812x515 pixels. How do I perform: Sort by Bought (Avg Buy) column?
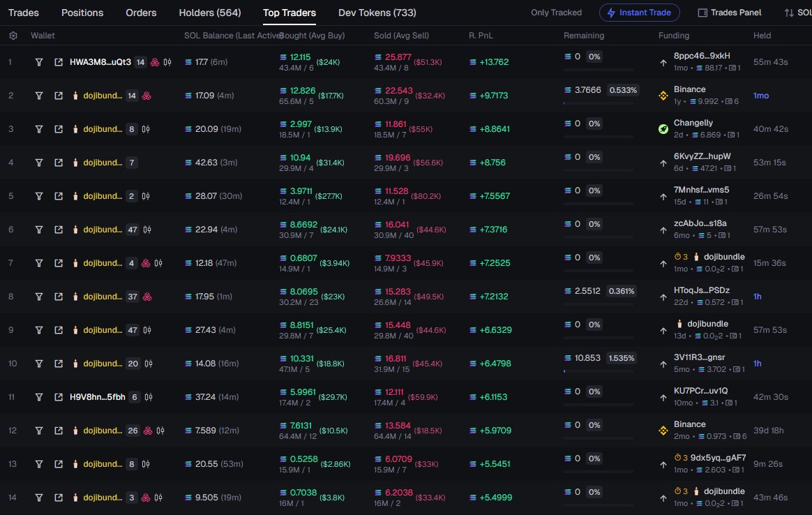(x=313, y=36)
